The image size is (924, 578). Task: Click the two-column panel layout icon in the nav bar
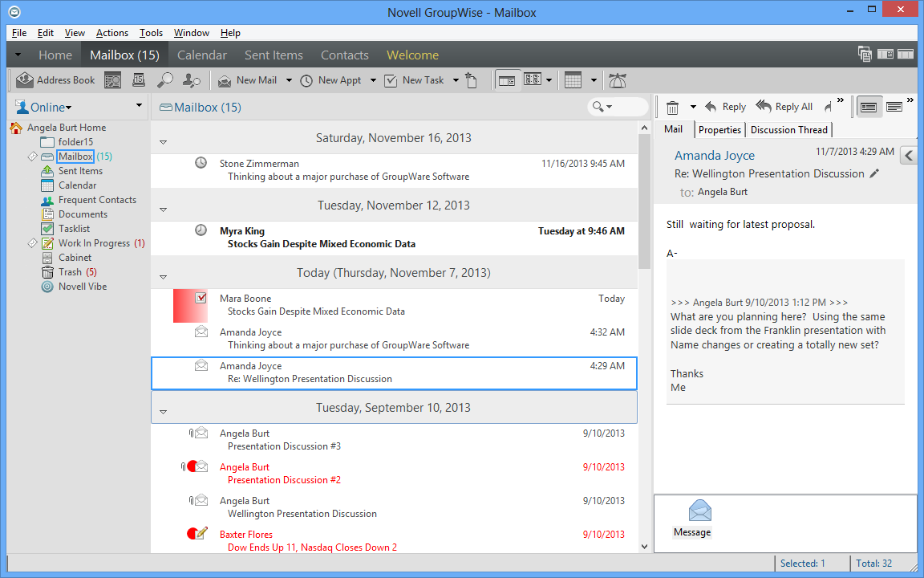pos(885,55)
